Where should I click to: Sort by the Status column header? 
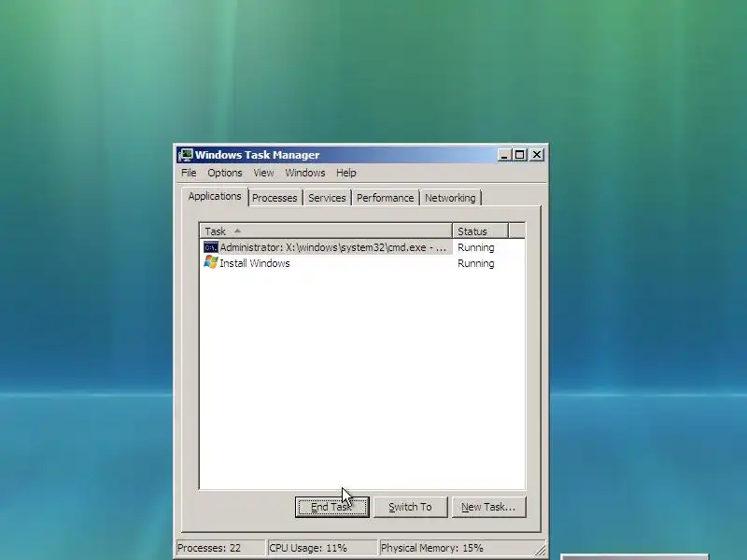point(480,231)
